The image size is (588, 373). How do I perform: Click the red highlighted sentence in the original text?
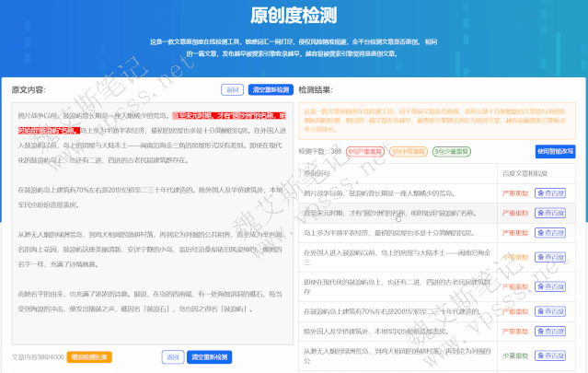(230, 117)
